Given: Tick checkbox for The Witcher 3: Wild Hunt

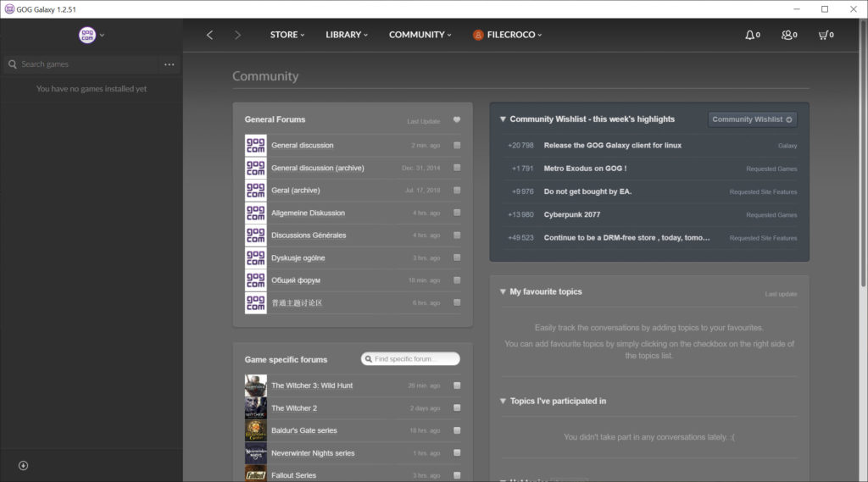Looking at the screenshot, I should [x=457, y=385].
